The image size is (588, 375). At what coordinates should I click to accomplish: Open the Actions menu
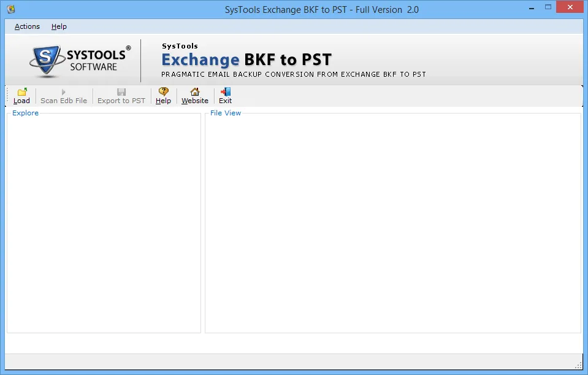(x=27, y=26)
